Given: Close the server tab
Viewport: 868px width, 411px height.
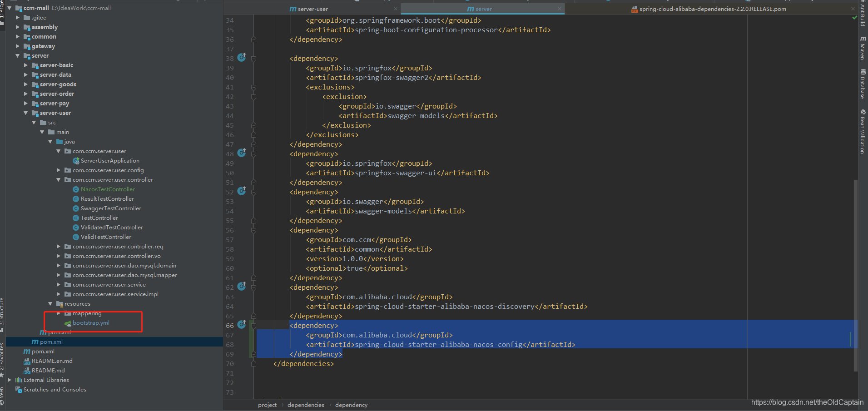Looking at the screenshot, I should pos(559,9).
